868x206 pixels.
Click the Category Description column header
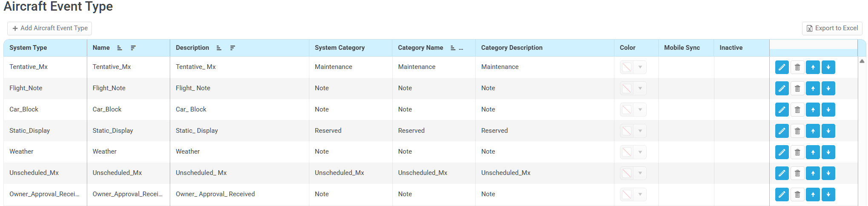click(511, 48)
